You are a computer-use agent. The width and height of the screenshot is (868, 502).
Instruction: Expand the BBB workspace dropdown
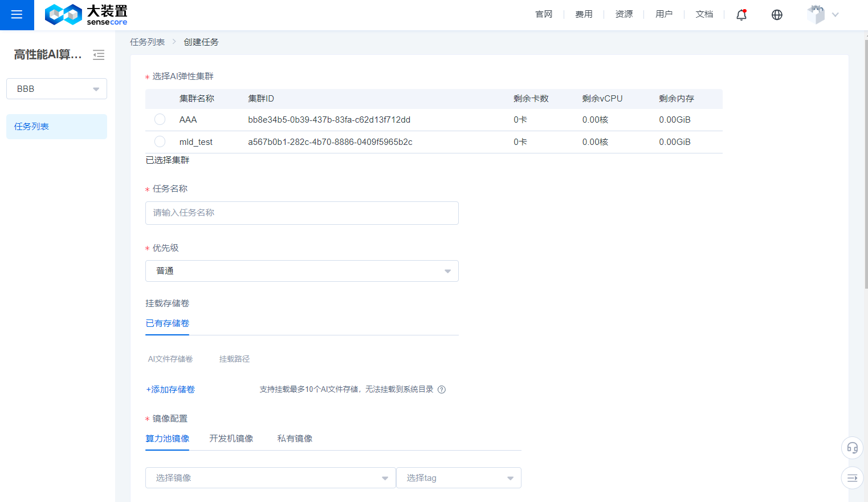click(56, 89)
